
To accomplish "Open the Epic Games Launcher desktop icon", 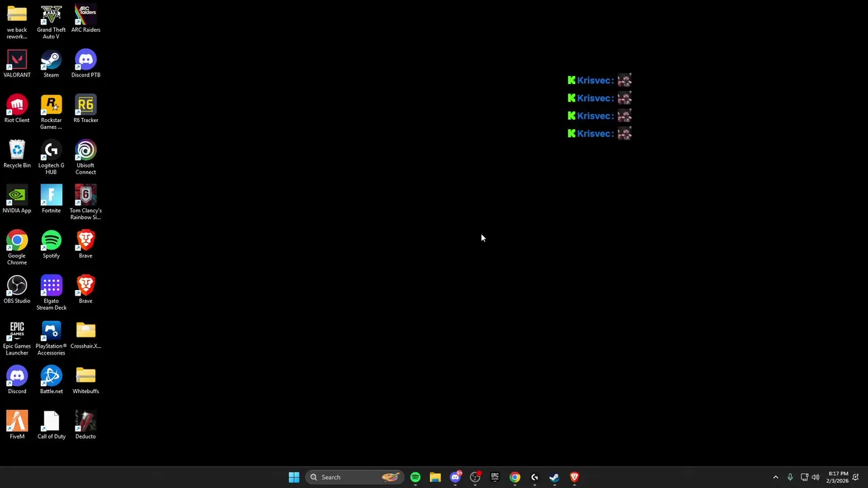I will 17,339.
